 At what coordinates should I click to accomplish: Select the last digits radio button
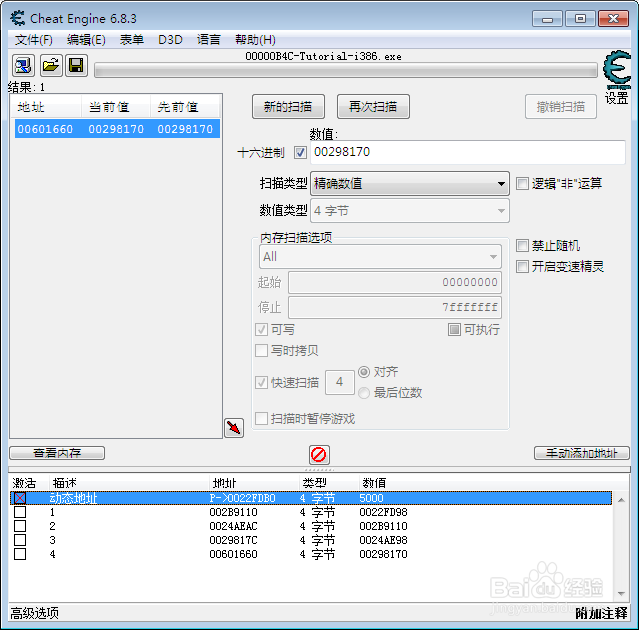tap(364, 393)
